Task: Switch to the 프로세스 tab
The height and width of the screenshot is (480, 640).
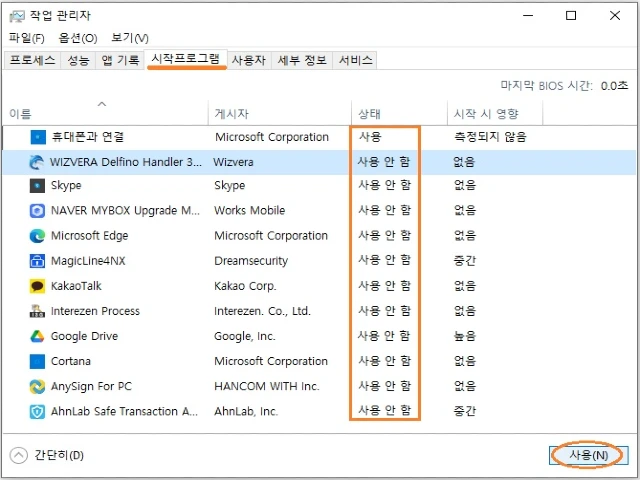Action: [32, 60]
